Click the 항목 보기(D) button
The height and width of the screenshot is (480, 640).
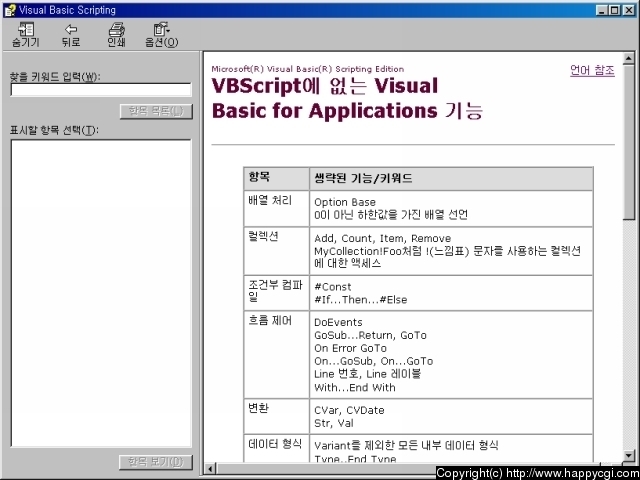click(156, 462)
